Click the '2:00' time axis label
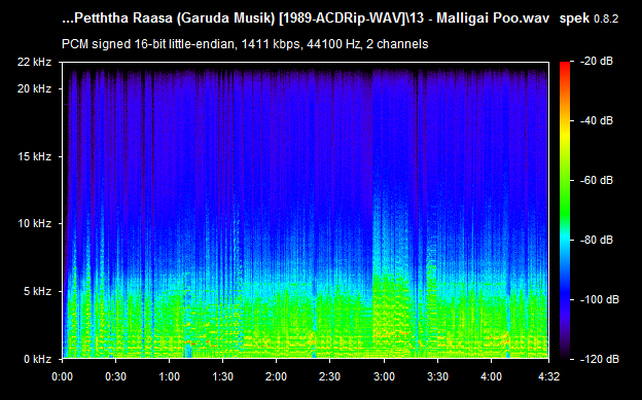 tap(276, 376)
